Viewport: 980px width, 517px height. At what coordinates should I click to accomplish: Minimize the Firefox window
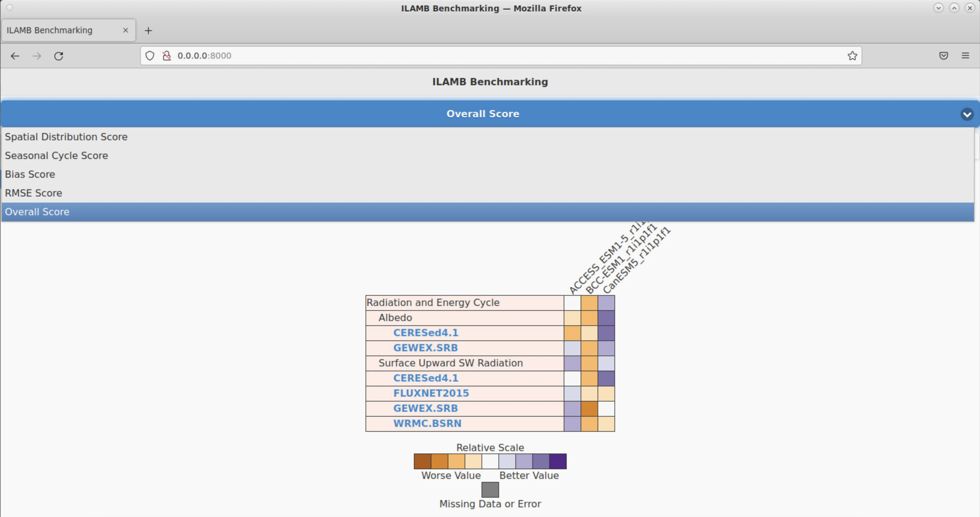pyautogui.click(x=938, y=8)
